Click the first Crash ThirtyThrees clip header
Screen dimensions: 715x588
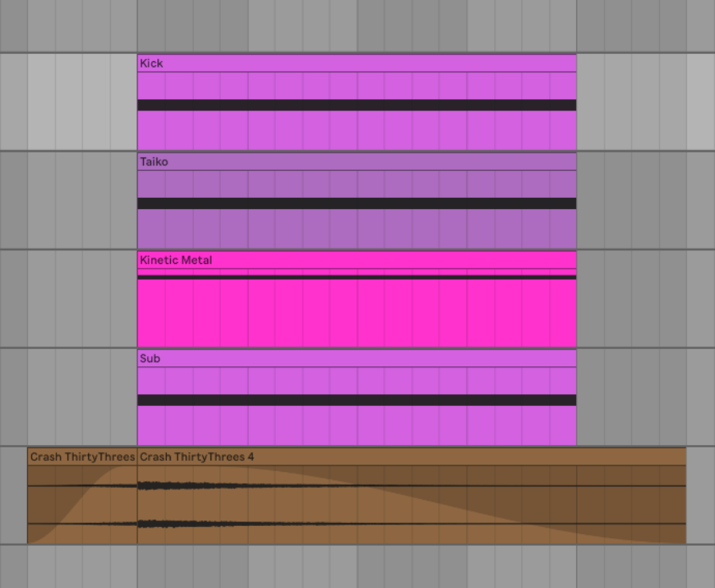click(82, 457)
